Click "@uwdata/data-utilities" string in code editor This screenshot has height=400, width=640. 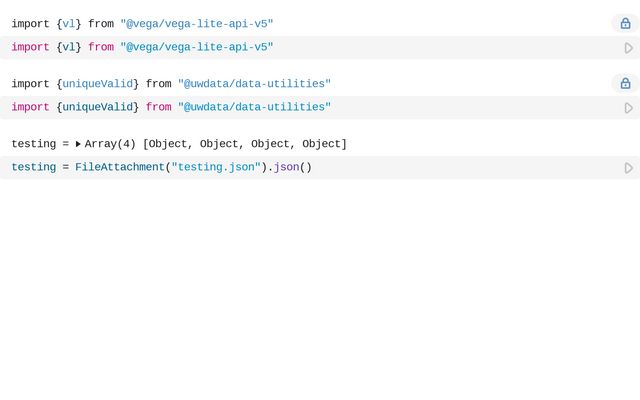(x=254, y=107)
